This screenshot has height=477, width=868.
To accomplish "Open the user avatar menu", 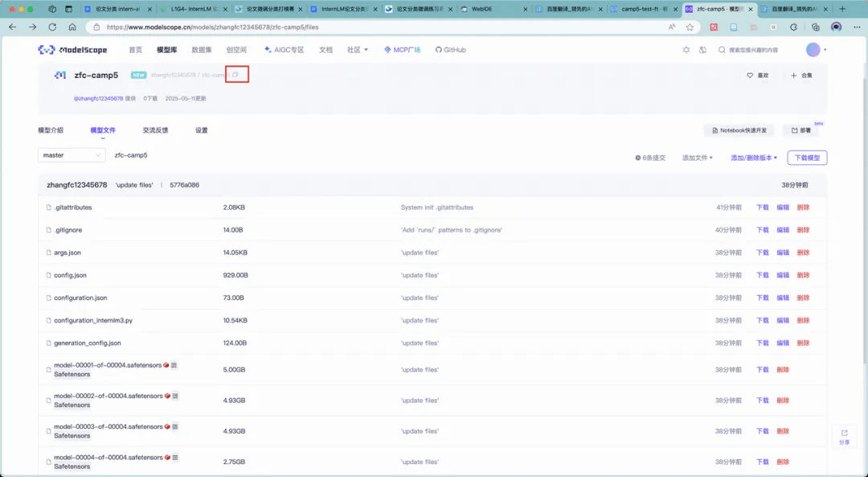I will pos(813,50).
